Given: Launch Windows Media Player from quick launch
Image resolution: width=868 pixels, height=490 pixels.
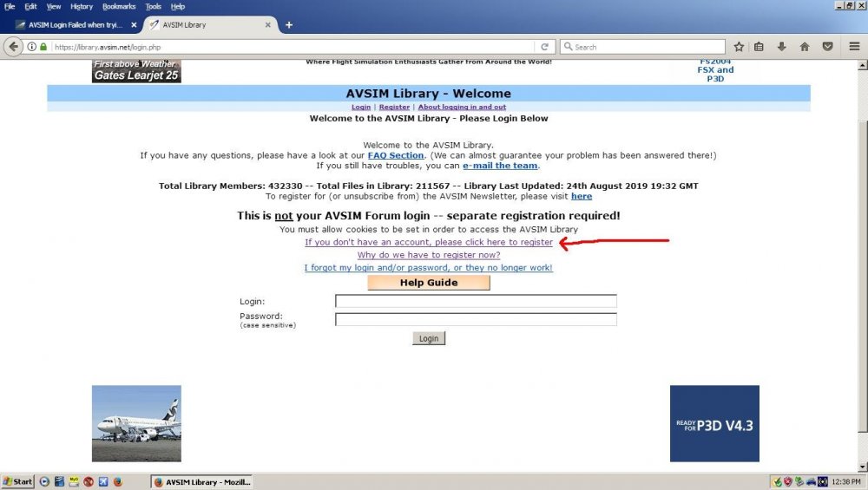Looking at the screenshot, I should click(45, 481).
